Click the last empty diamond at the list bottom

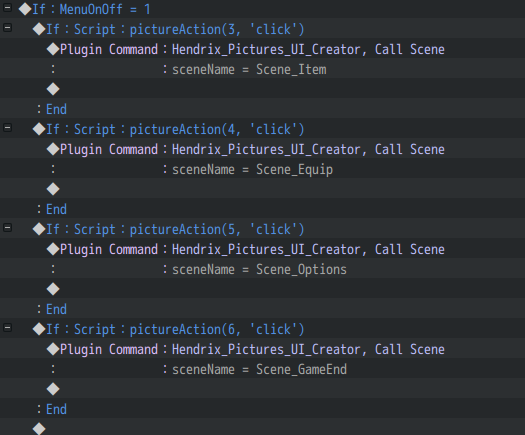(39, 428)
